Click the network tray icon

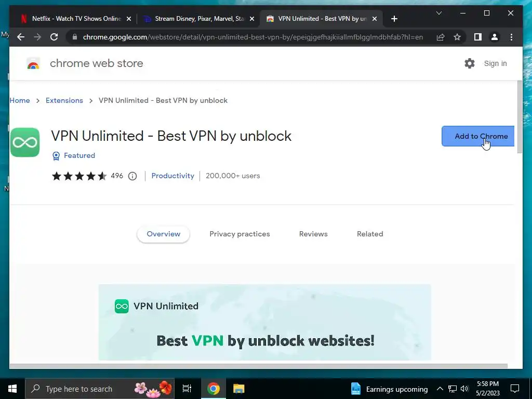coord(453,389)
